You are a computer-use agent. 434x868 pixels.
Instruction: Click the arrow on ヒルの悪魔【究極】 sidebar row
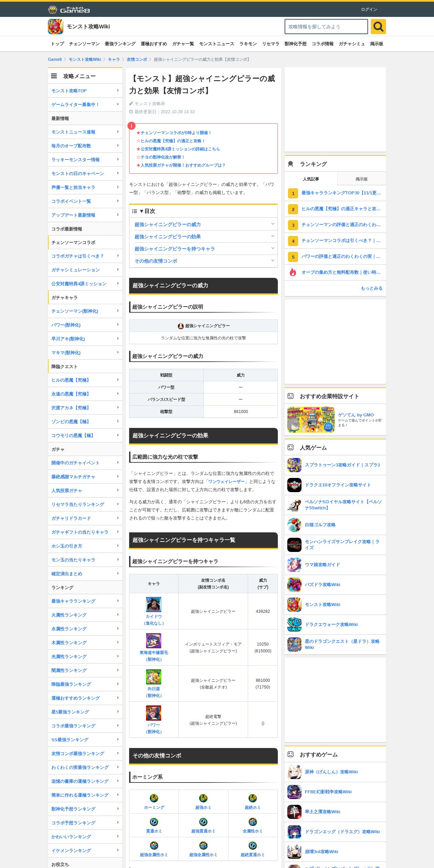click(118, 380)
